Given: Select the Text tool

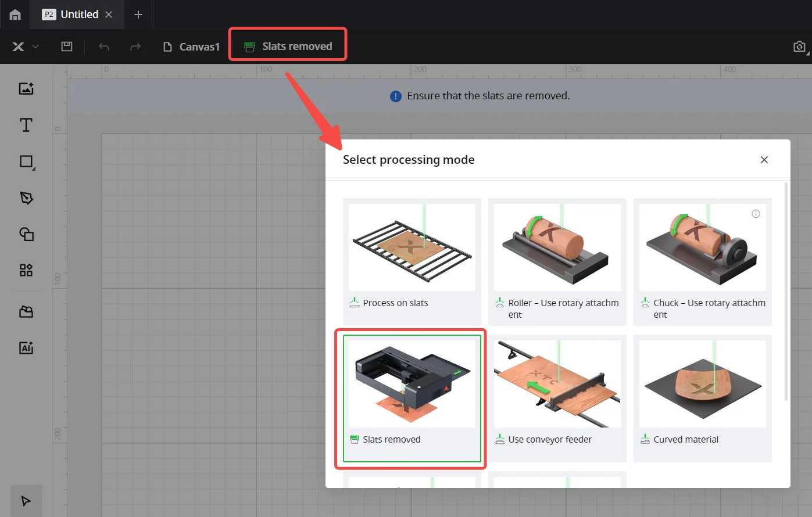Looking at the screenshot, I should pos(26,125).
